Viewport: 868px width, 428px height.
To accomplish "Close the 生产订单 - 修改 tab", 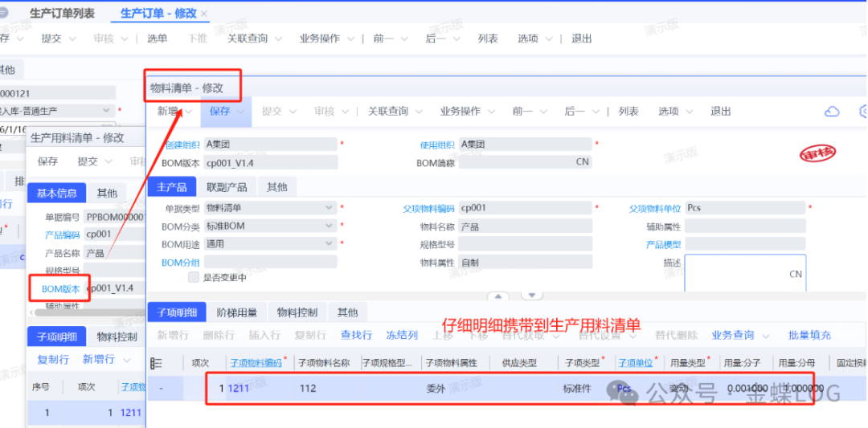I will [204, 14].
